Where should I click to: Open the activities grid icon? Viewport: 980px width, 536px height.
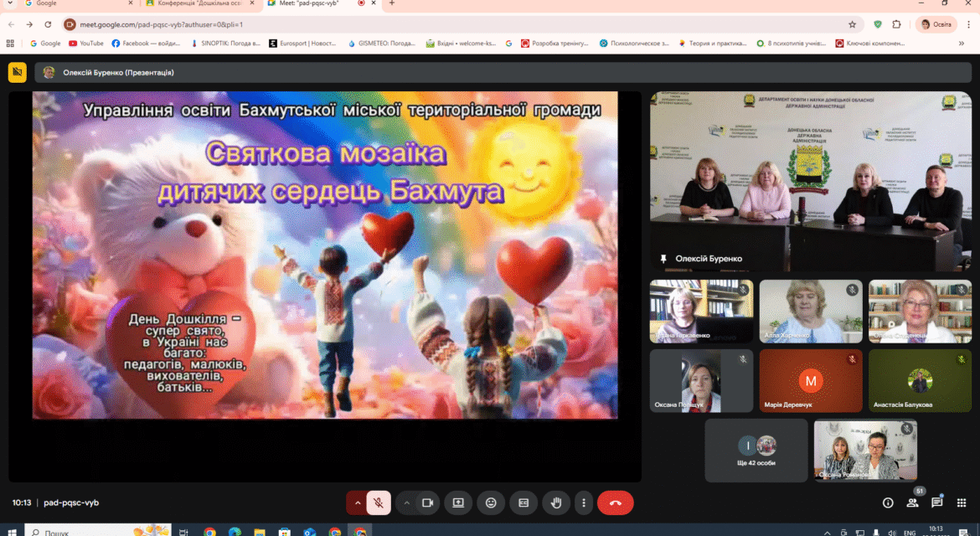click(x=962, y=502)
